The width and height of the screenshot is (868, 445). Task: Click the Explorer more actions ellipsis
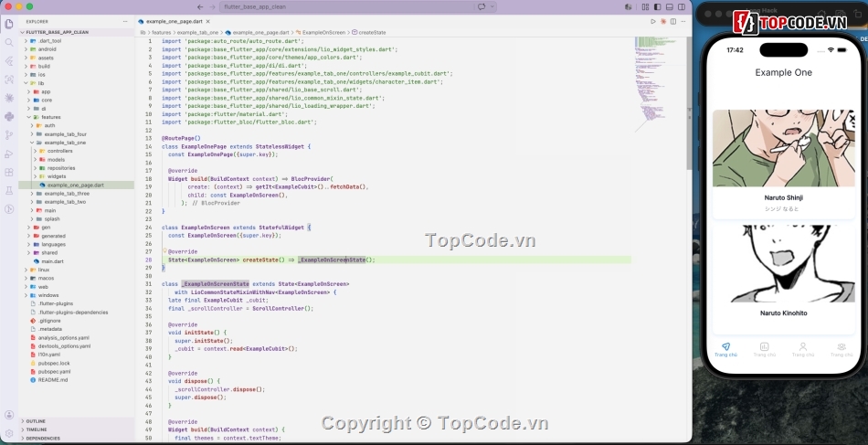125,22
